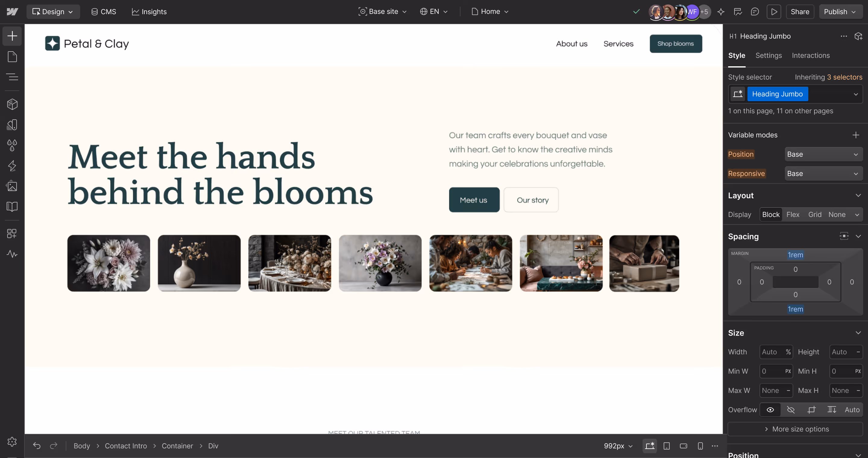Open the Design mode dropdown
The image size is (868, 458).
click(53, 12)
